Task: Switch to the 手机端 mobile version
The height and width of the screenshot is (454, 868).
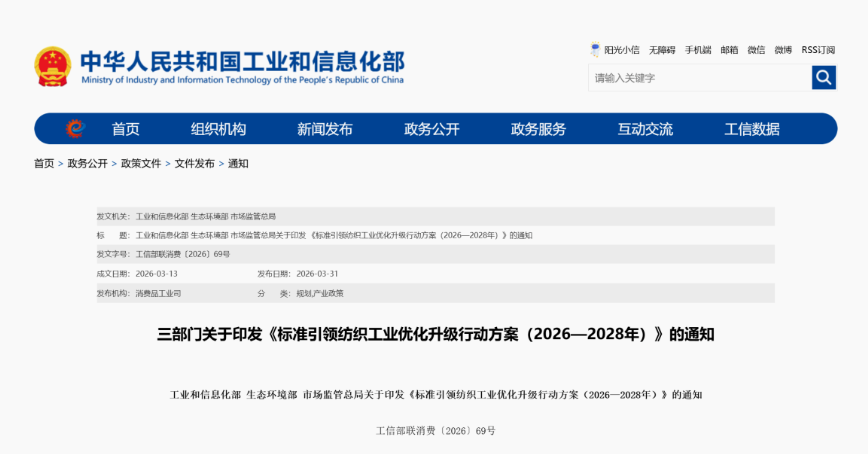Action: (x=698, y=49)
